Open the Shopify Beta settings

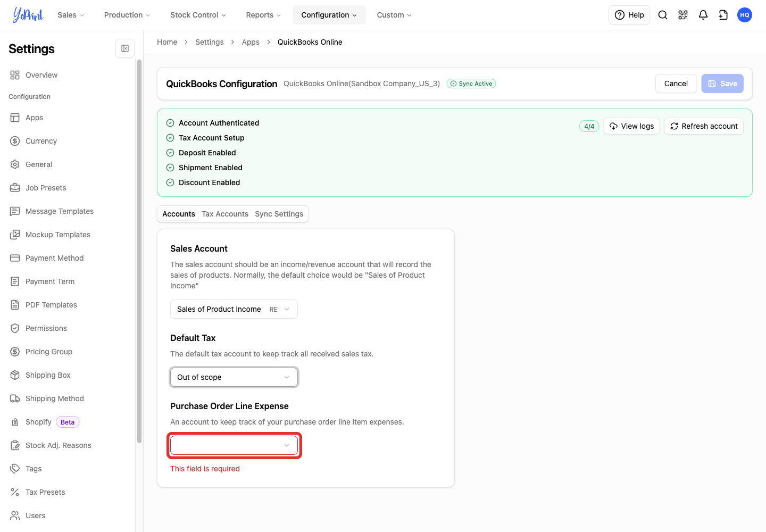click(x=68, y=422)
